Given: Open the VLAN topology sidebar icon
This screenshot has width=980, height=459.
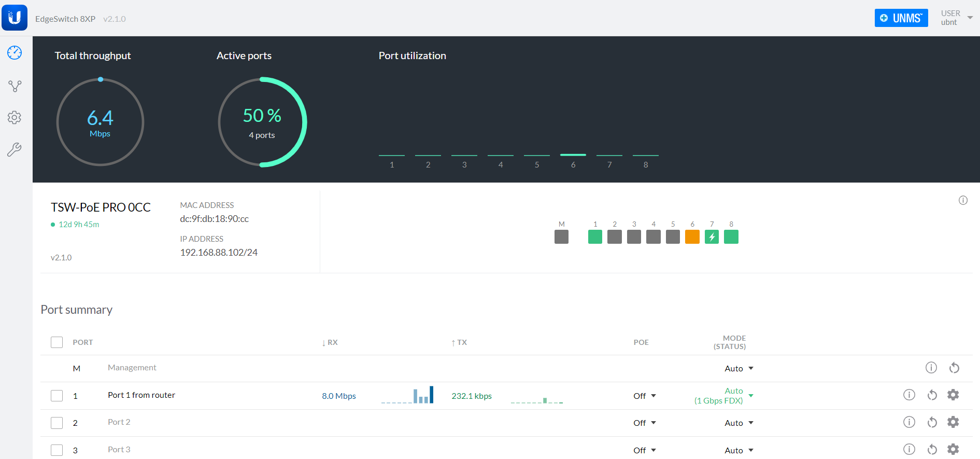Looking at the screenshot, I should click(x=15, y=86).
